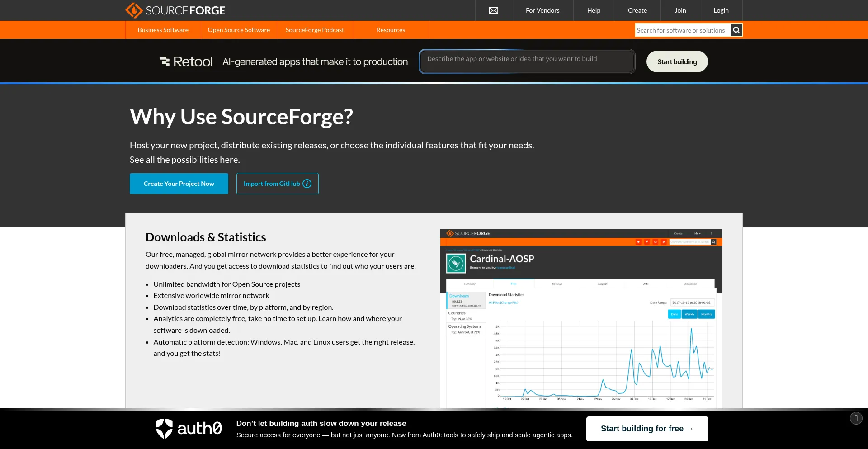
Task: Click Import from GitHub button
Action: [277, 184]
